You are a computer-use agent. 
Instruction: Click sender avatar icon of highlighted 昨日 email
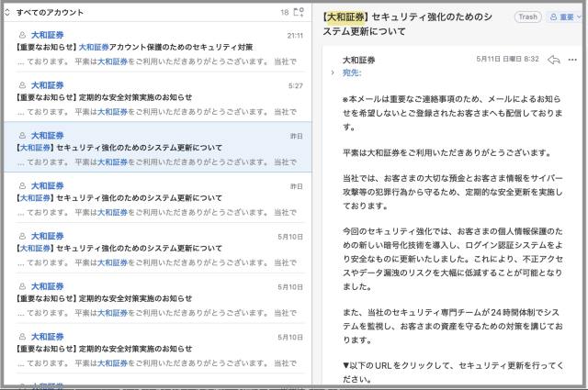click(22, 135)
